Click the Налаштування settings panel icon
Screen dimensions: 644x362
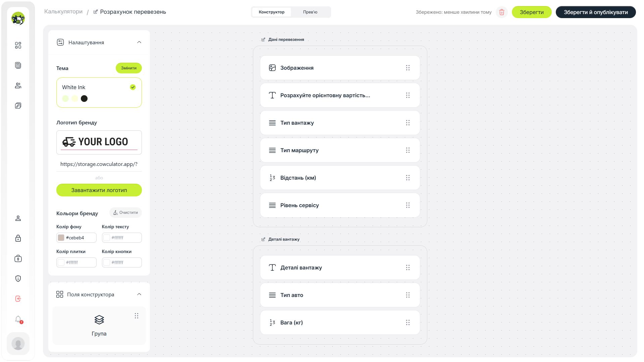[60, 42]
